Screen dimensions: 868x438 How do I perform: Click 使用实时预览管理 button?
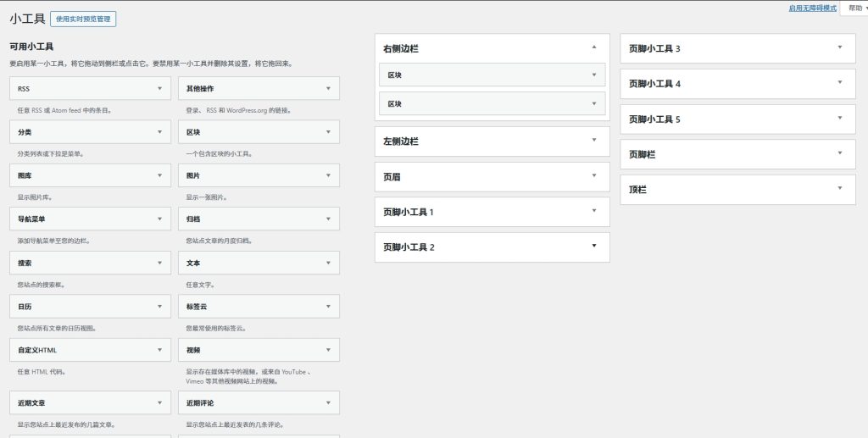[83, 19]
